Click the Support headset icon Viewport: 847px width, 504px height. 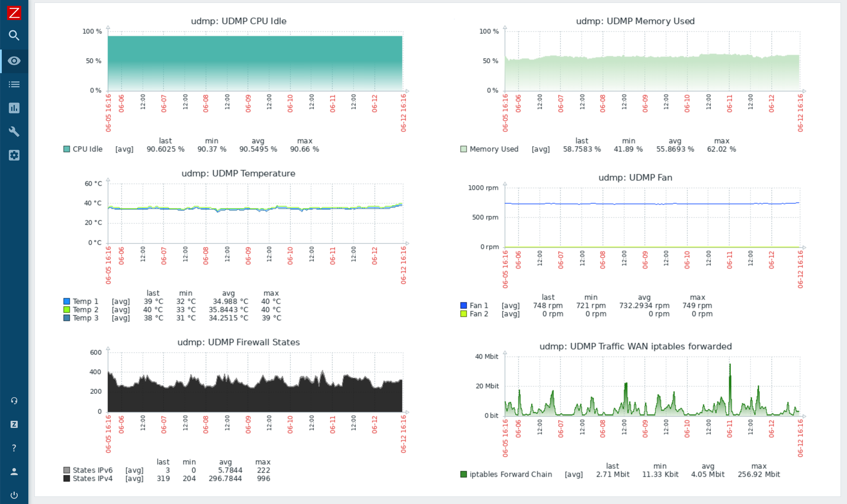14,401
